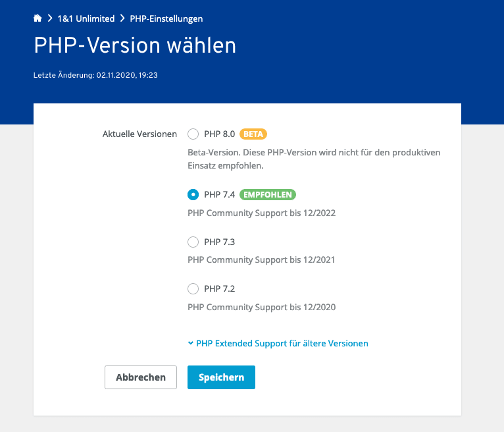This screenshot has width=504, height=432.
Task: Go to the home icon in breadcrumb
Action: pyautogui.click(x=38, y=18)
